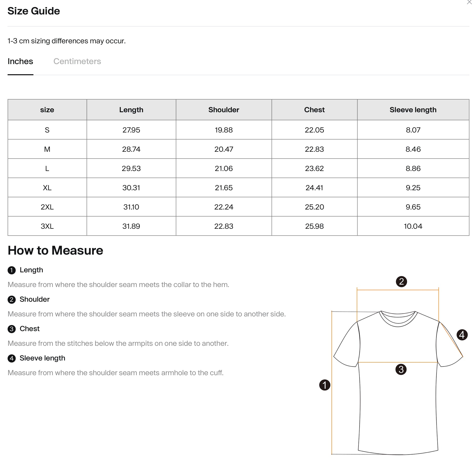Click the number 1 Length bullet icon

[x=12, y=270]
